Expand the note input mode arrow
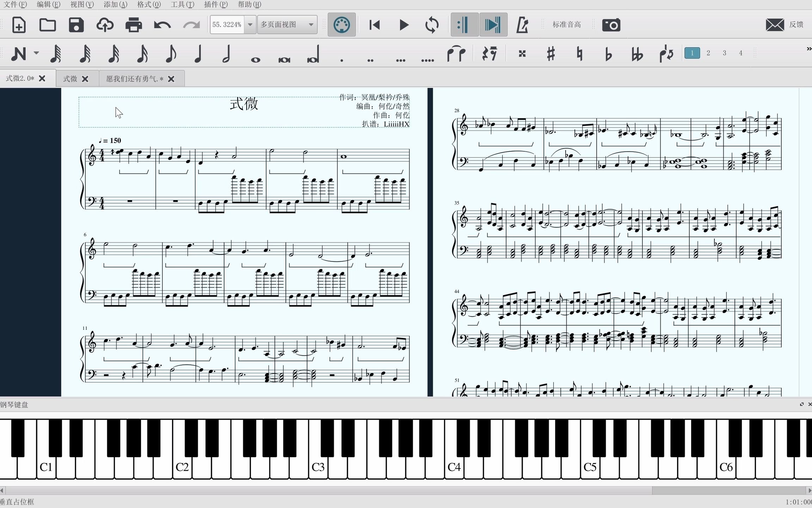Screen dimensions: 812x508 point(36,53)
